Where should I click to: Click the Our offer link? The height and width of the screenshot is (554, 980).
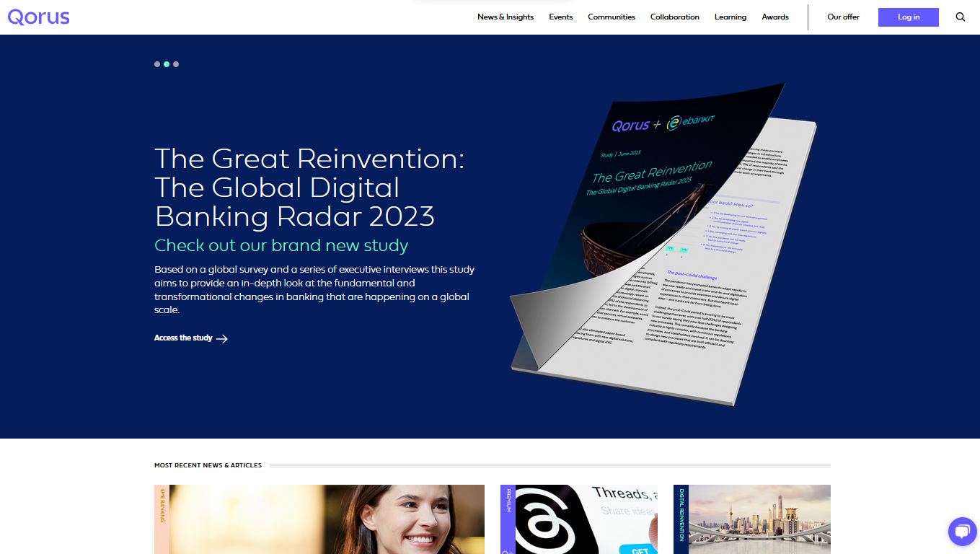pos(843,17)
